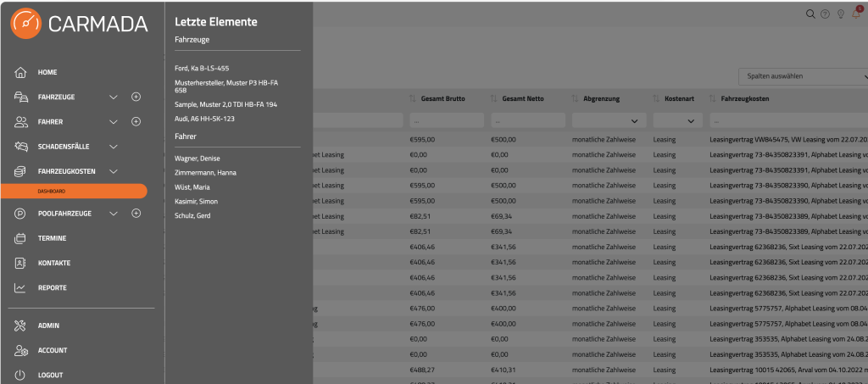Click the Gesamt Brutto filter field
This screenshot has height=384, width=868.
(447, 120)
